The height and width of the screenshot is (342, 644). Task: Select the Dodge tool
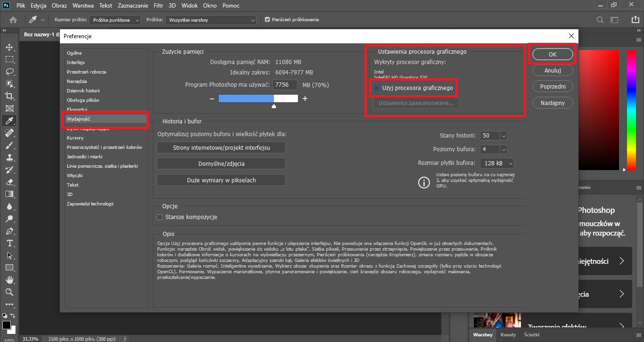[9, 219]
